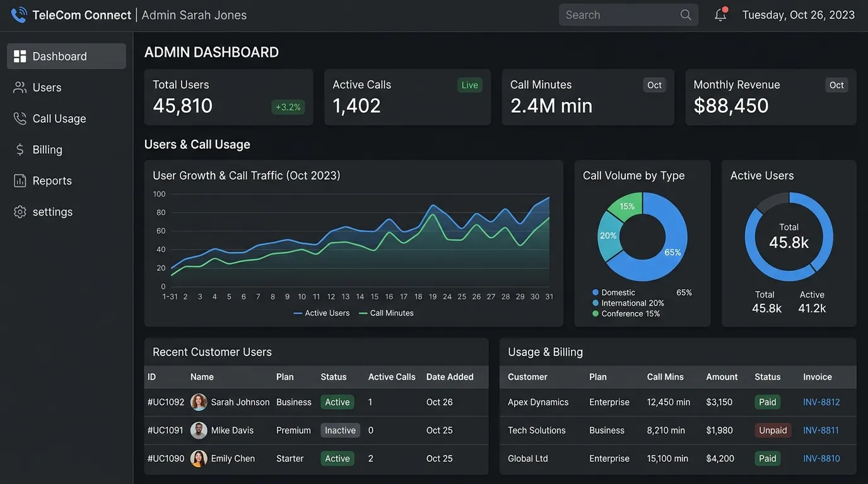Viewport: 868px width, 484px height.
Task: Click the Reports chart icon in sidebar
Action: pyautogui.click(x=20, y=181)
